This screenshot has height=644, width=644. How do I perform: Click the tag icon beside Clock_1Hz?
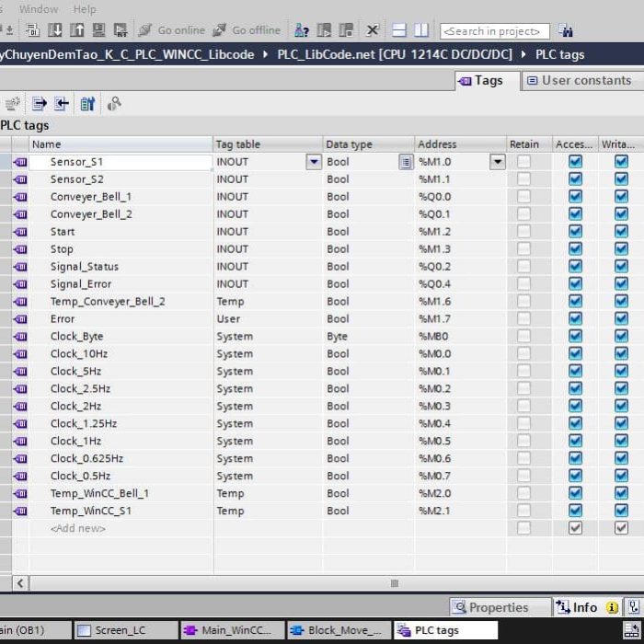(20, 441)
